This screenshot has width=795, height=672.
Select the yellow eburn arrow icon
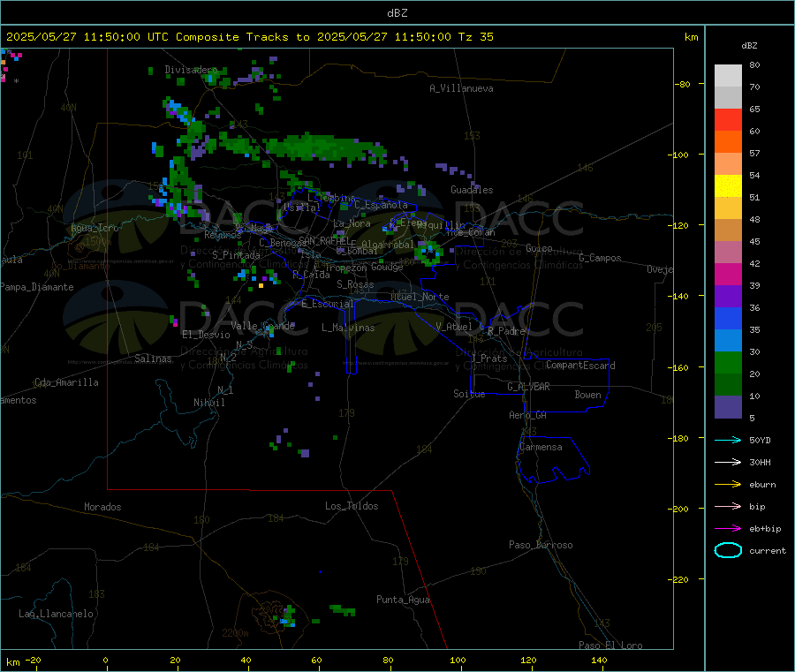click(728, 484)
